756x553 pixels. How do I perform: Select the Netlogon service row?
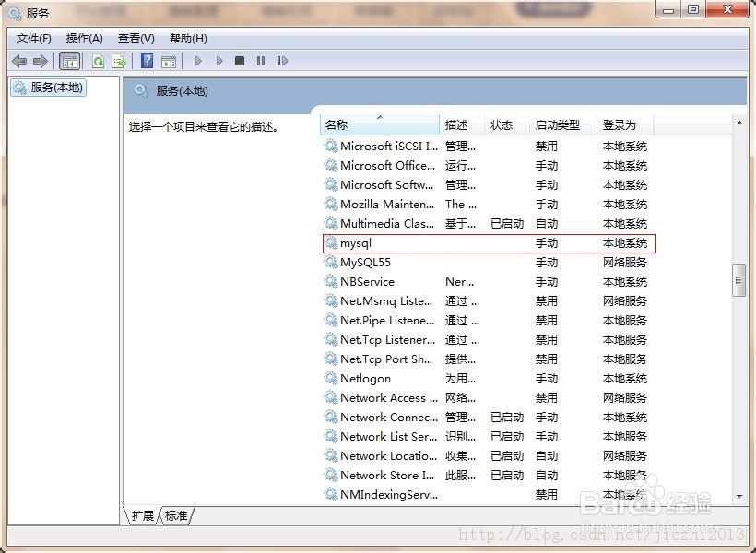tap(487, 379)
